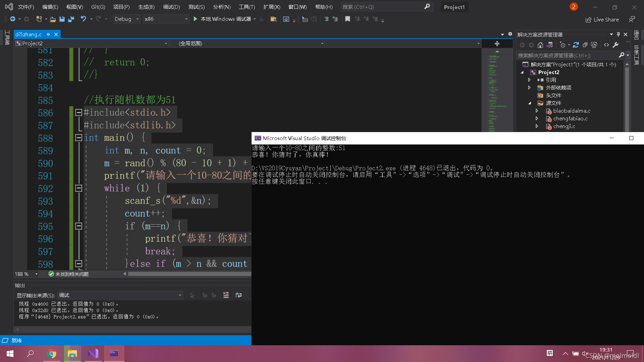Click the new project icon in the toolbar
This screenshot has height=362, width=644.
click(x=39, y=19)
